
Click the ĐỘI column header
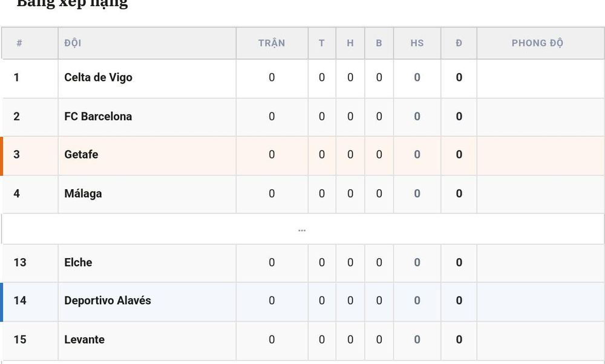[73, 43]
